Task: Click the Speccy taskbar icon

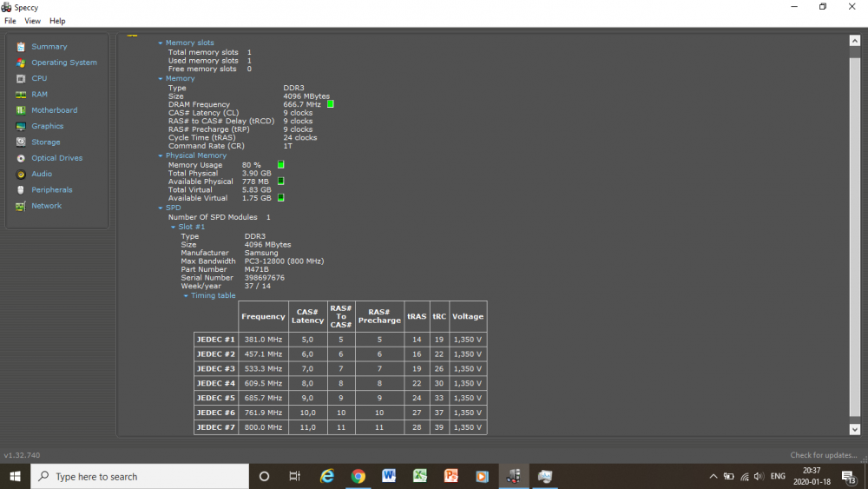Action: point(514,476)
